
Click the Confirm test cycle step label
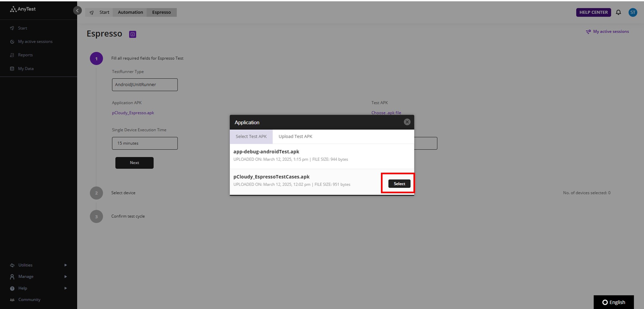click(128, 216)
